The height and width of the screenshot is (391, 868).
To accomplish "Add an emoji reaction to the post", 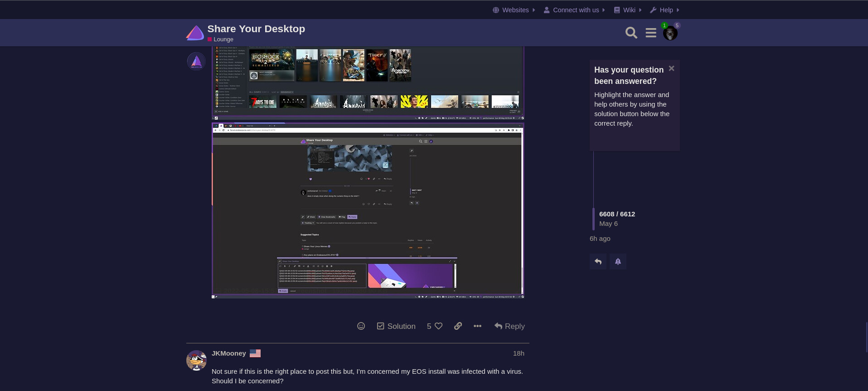I will pos(361,326).
